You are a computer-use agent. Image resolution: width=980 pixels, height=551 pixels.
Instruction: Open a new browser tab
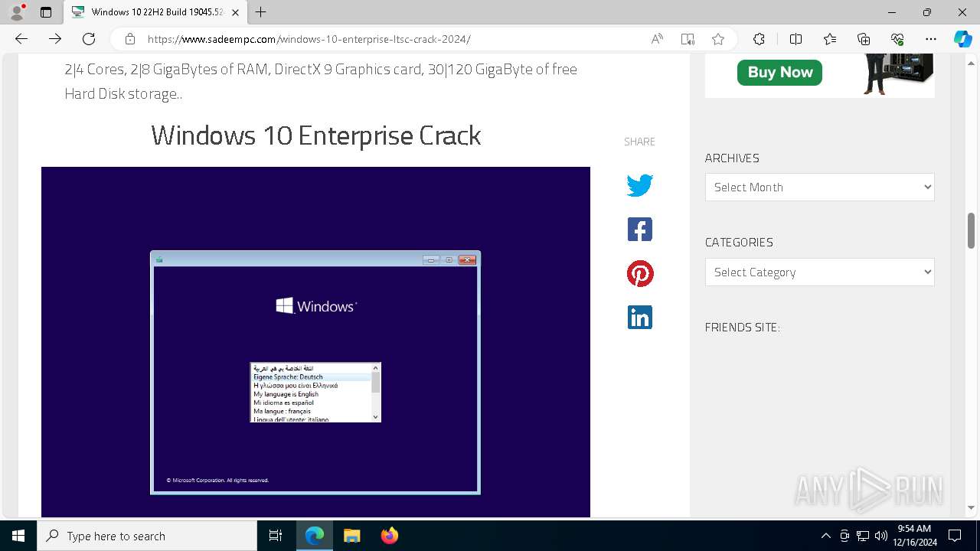click(261, 12)
